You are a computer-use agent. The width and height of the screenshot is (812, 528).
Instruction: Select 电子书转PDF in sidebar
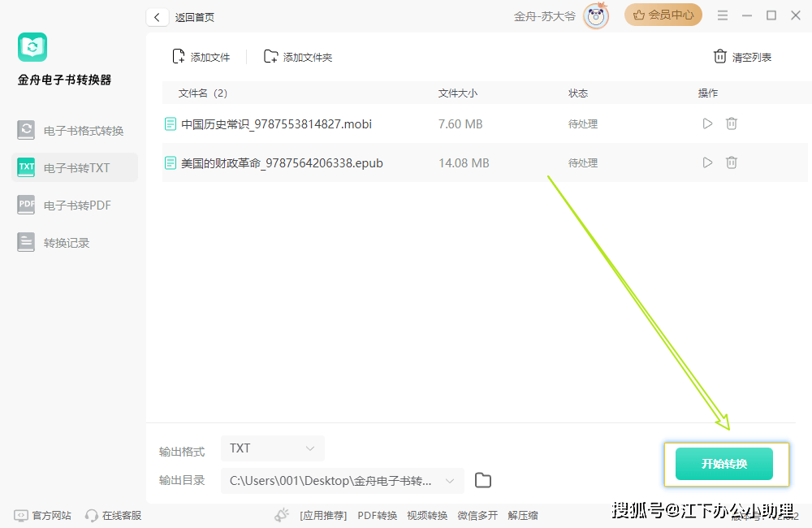pyautogui.click(x=75, y=206)
